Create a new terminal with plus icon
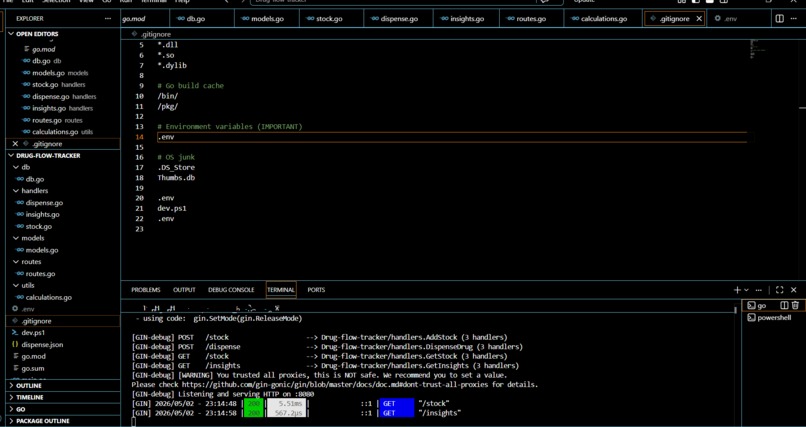The width and height of the screenshot is (806, 427). 737,290
